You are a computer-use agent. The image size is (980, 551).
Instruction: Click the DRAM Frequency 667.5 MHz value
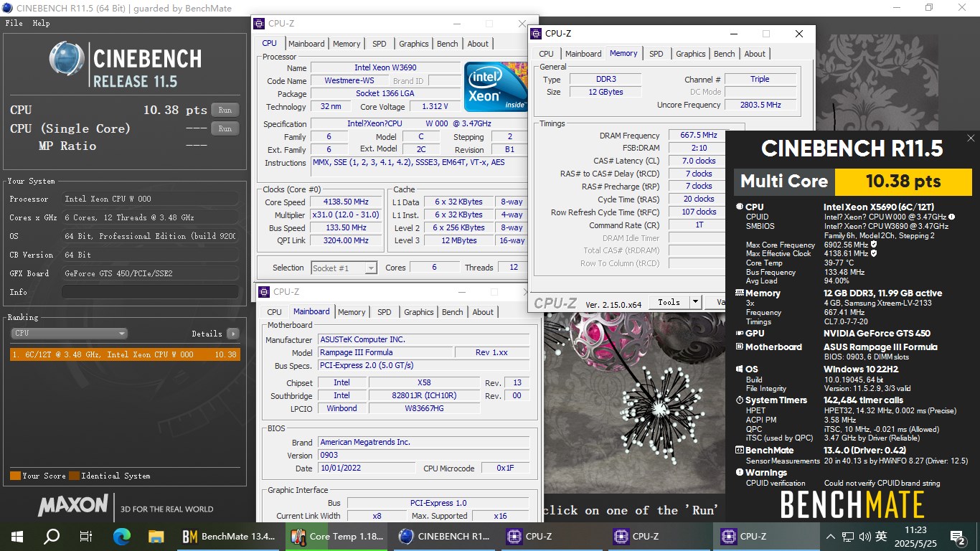[699, 136]
